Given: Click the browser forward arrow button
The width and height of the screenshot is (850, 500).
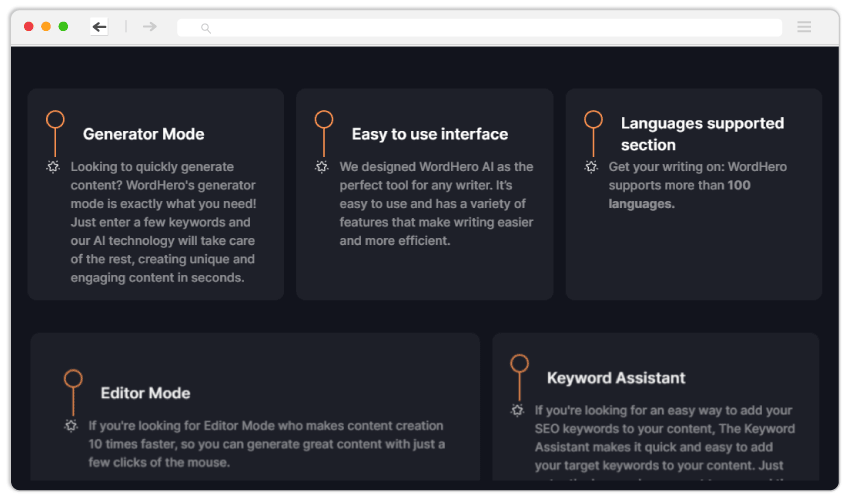Looking at the screenshot, I should tap(150, 27).
